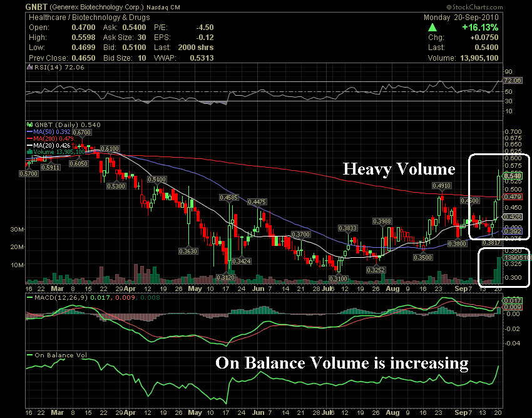Click the RSI(14) 72.06 indicator label
The image size is (532, 418).
pos(59,67)
